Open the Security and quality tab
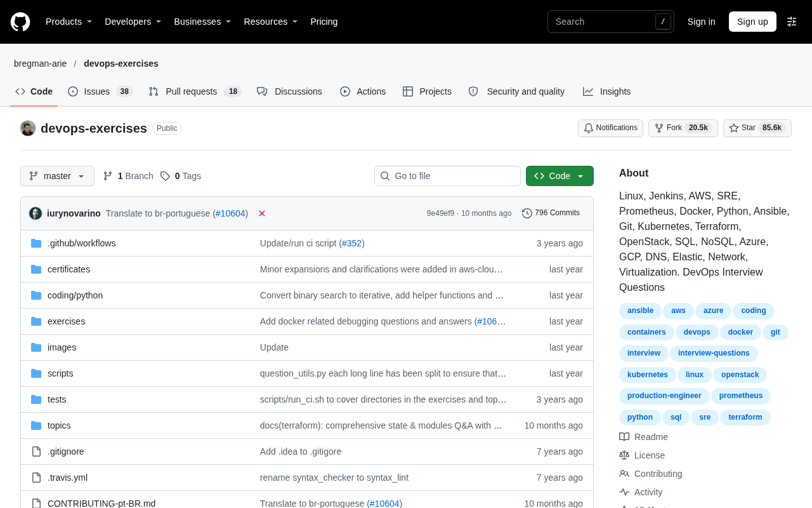Viewport: 812px width, 508px height. [516, 91]
